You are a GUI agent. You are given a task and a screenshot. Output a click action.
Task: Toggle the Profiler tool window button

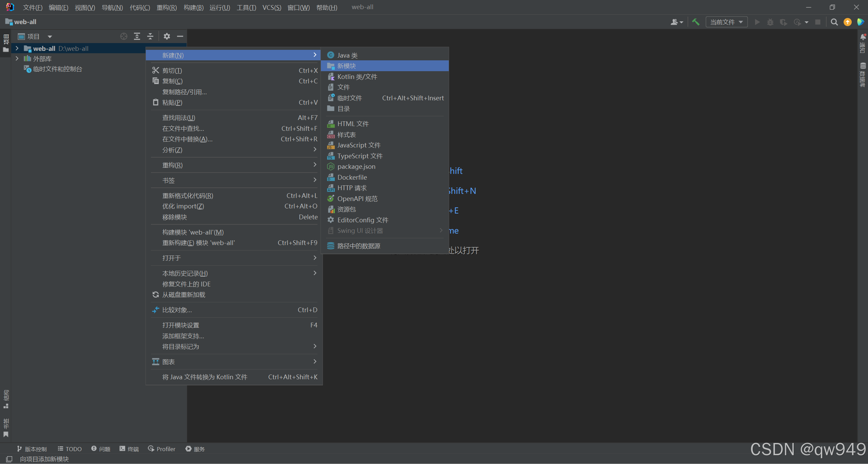click(162, 449)
